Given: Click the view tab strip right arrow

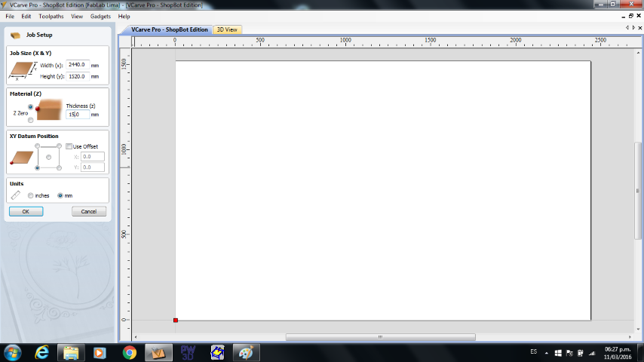Looking at the screenshot, I should [633, 28].
